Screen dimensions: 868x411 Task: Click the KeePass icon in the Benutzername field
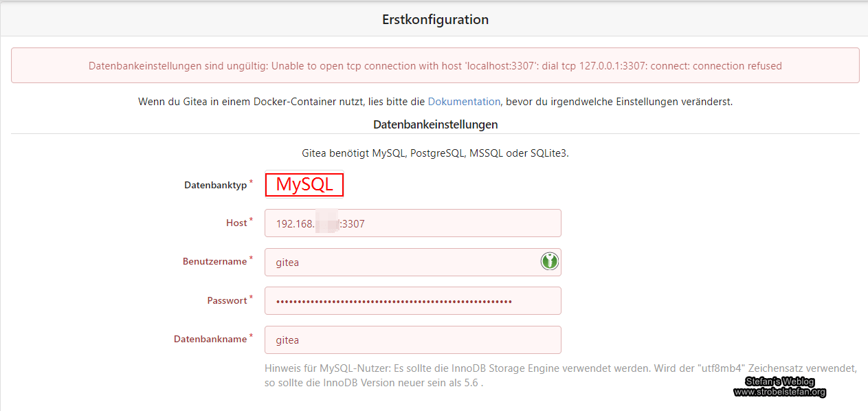(549, 261)
